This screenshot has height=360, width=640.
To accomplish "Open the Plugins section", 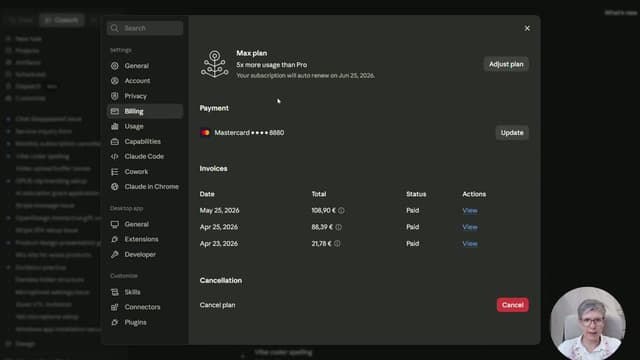I will [145, 322].
